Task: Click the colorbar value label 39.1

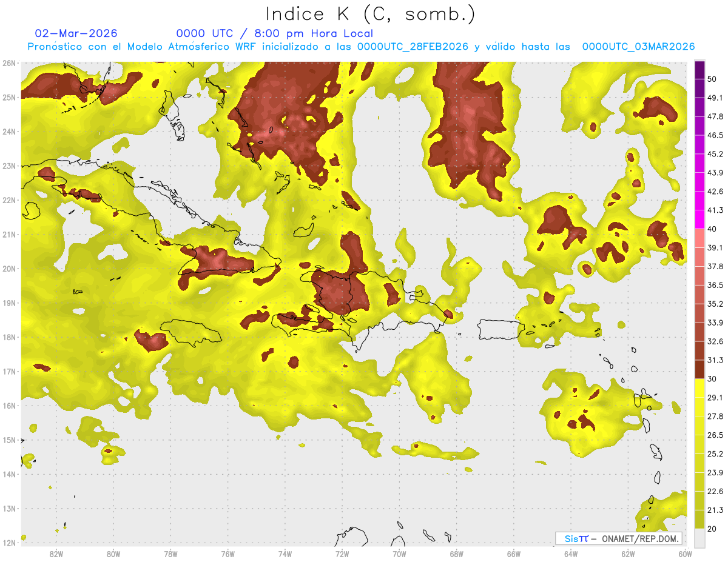Action: click(x=715, y=248)
